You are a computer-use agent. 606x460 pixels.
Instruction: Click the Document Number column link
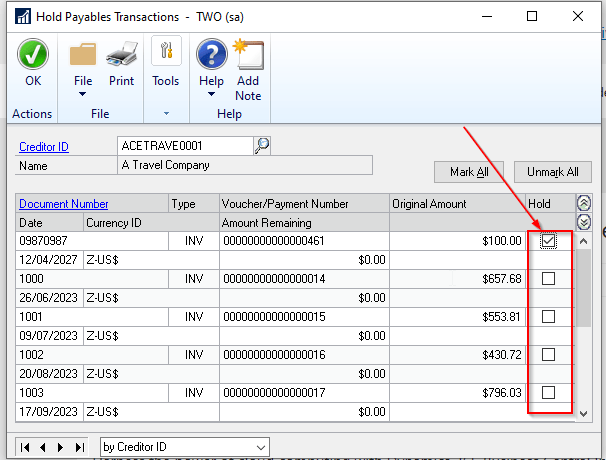tap(64, 204)
